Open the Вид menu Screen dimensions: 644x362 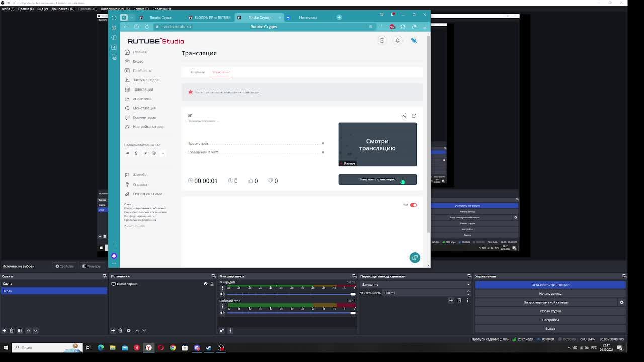pos(42,9)
